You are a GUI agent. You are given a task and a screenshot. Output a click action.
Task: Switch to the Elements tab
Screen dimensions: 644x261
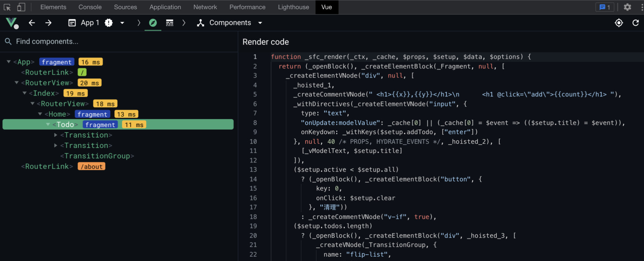coord(53,7)
